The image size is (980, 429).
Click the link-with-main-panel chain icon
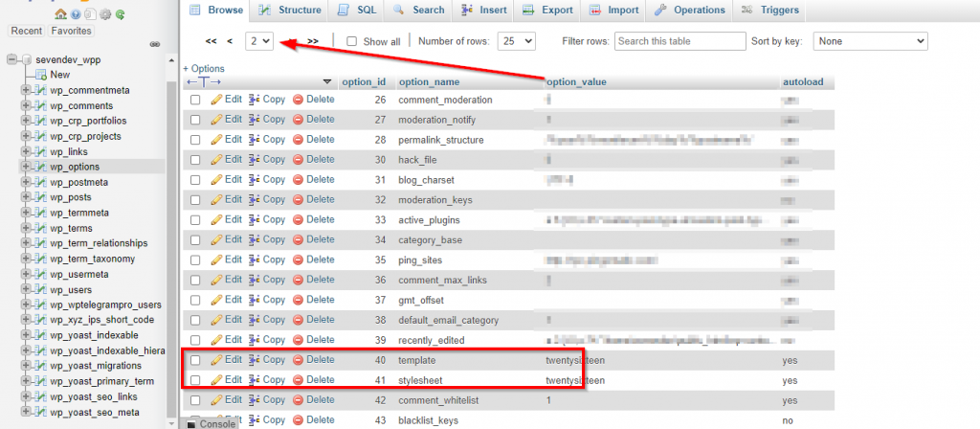point(156,44)
